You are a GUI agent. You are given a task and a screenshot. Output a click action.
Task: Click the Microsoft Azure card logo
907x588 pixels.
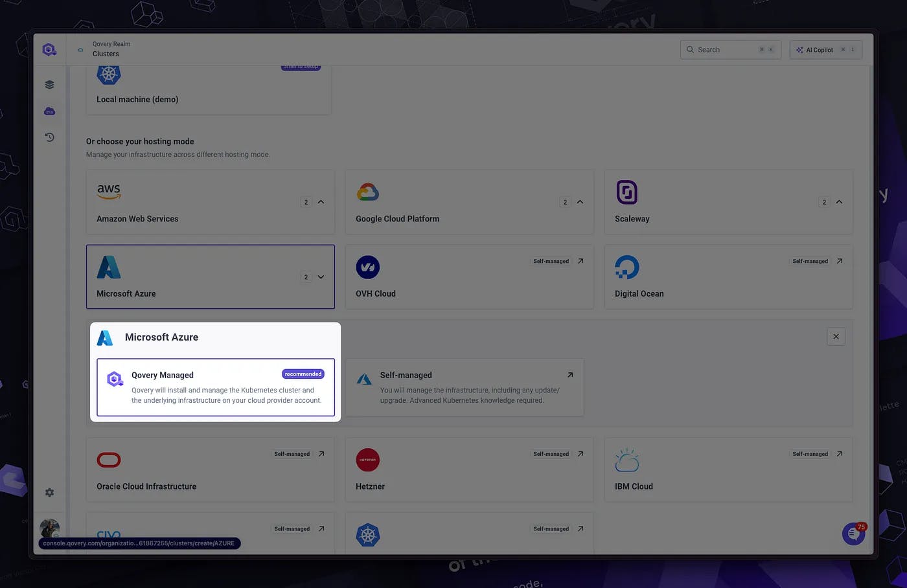[x=109, y=267]
